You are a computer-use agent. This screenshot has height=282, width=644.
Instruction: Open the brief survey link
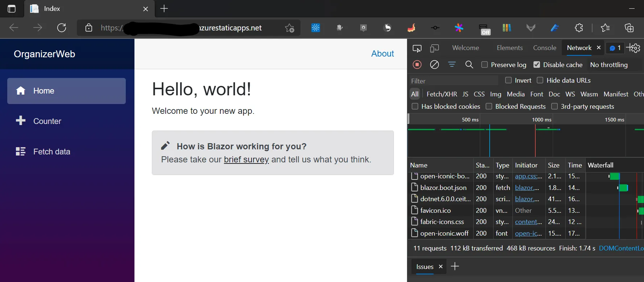pyautogui.click(x=246, y=159)
